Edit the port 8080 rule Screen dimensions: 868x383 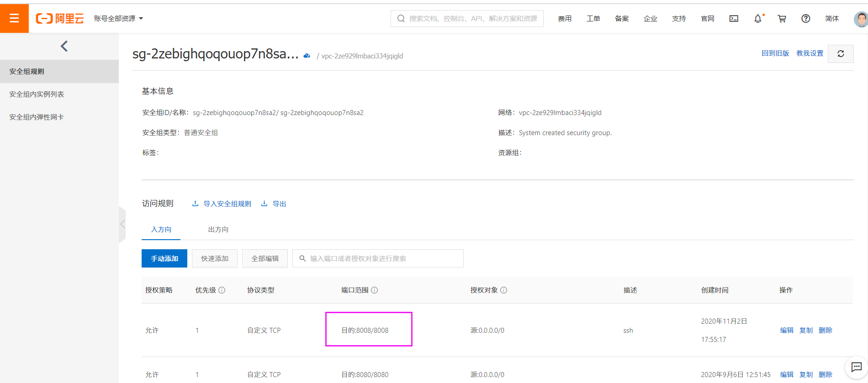(x=787, y=375)
